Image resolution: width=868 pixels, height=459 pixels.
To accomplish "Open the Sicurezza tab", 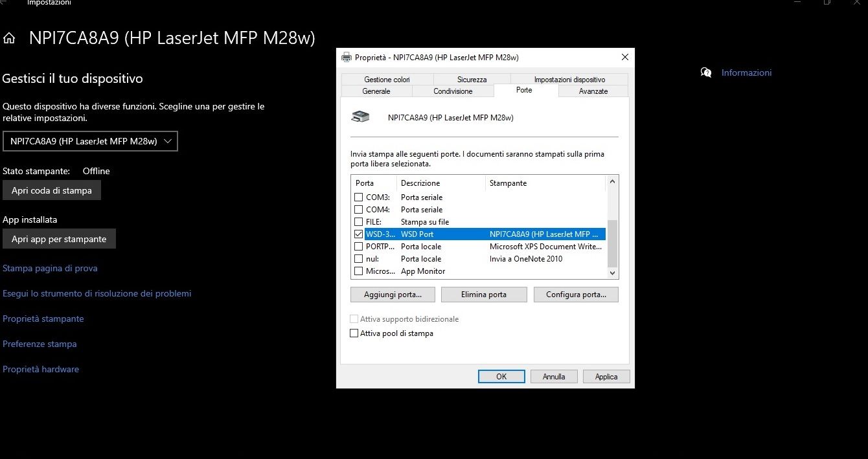I will tap(472, 80).
